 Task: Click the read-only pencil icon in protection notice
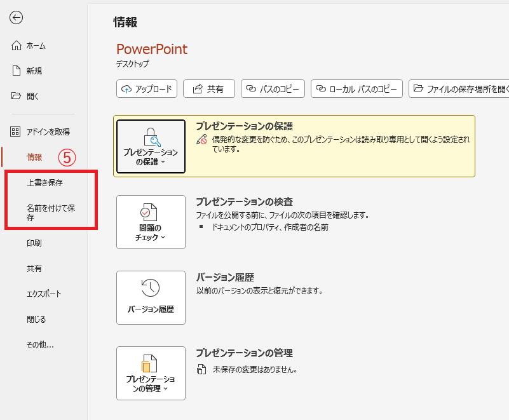[x=201, y=139]
